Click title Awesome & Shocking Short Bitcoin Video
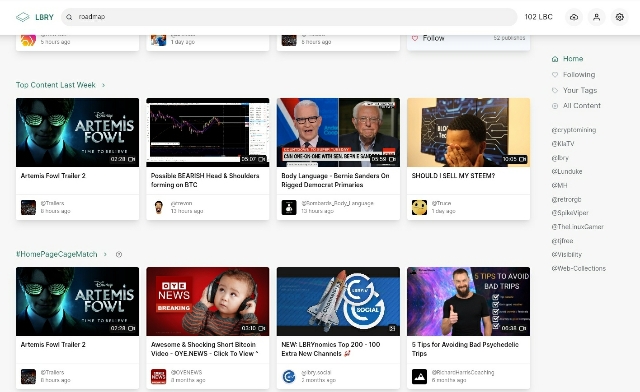Image resolution: width=640 pixels, height=392 pixels. coord(204,349)
